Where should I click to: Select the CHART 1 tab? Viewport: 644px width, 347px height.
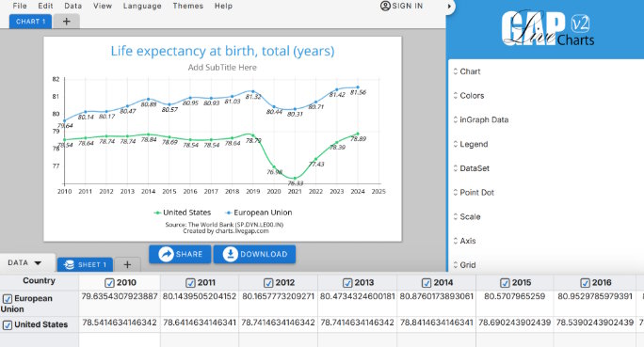point(31,22)
